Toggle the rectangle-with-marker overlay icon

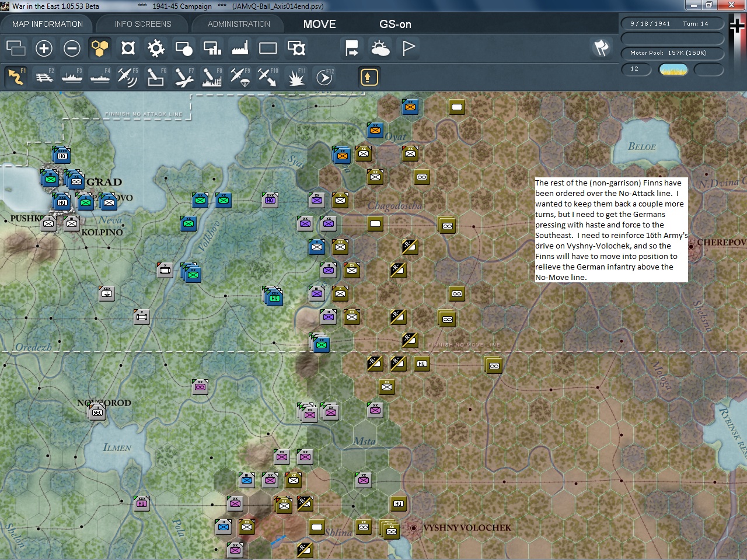[x=296, y=48]
